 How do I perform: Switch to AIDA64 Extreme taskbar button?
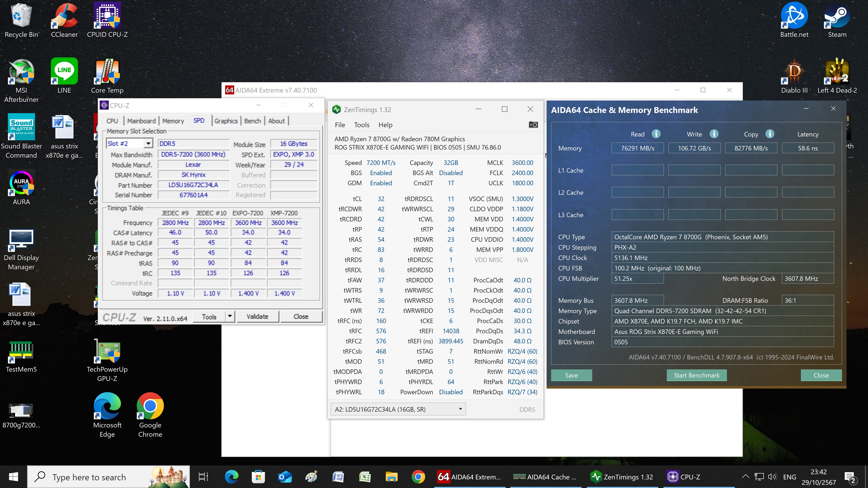click(470, 477)
